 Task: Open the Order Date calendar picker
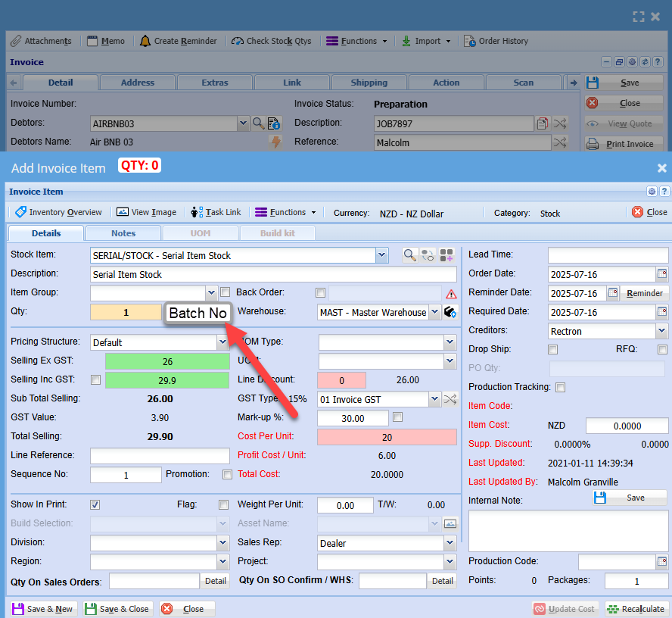(662, 274)
